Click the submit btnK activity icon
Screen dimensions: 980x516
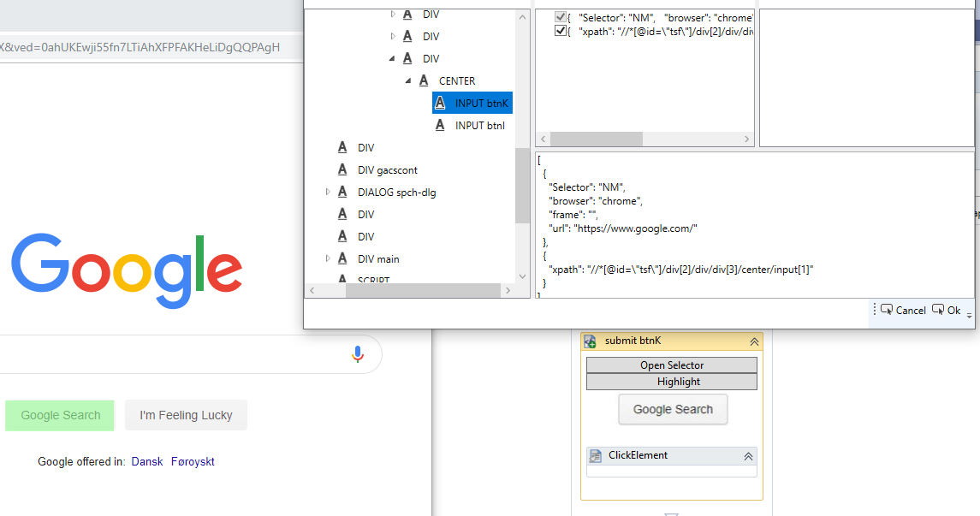click(590, 341)
